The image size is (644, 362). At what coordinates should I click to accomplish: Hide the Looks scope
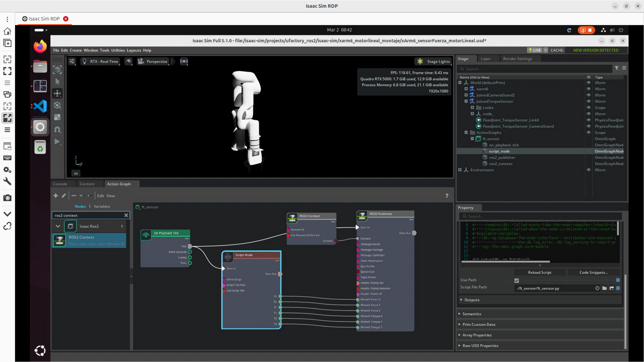588,108
